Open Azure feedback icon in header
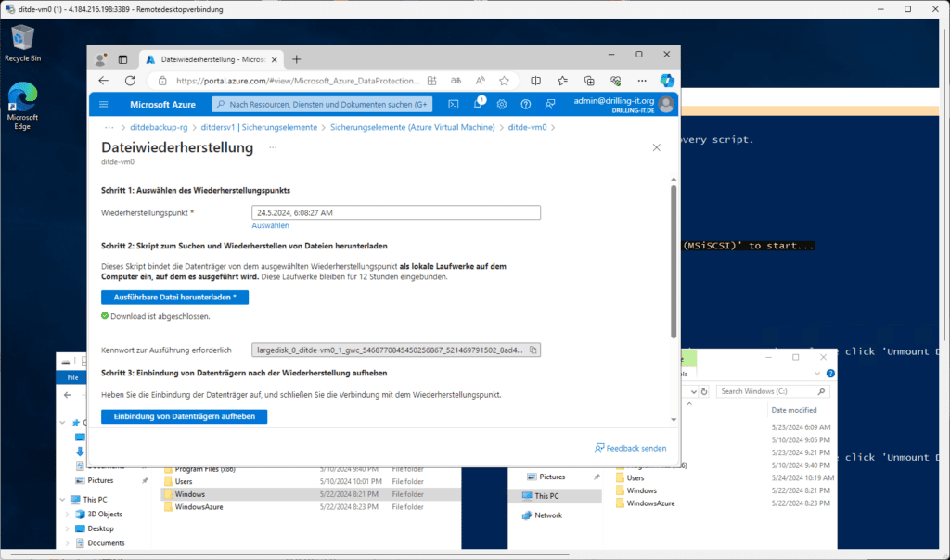Image resolution: width=950 pixels, height=560 pixels. point(549,104)
